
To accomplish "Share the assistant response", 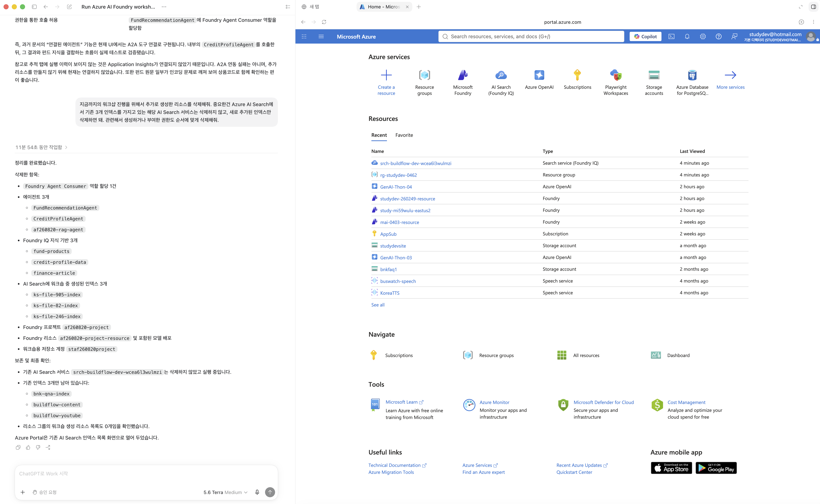I will click(48, 447).
